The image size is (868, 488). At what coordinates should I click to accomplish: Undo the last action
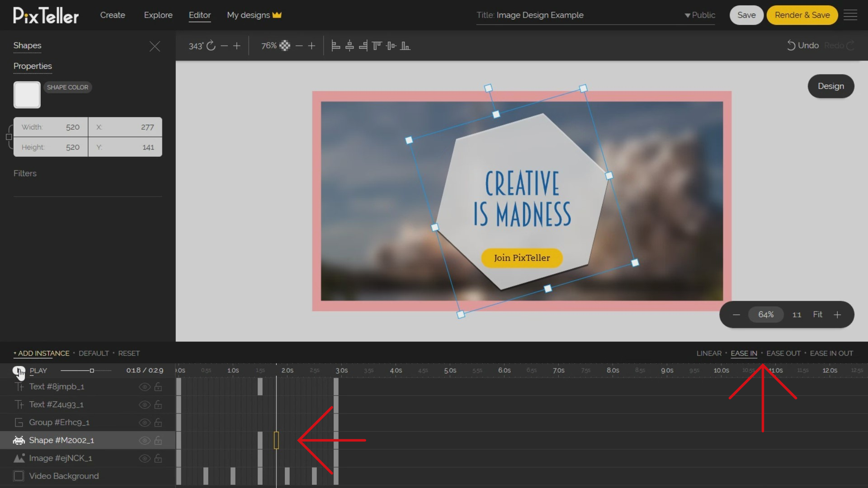[x=803, y=46]
